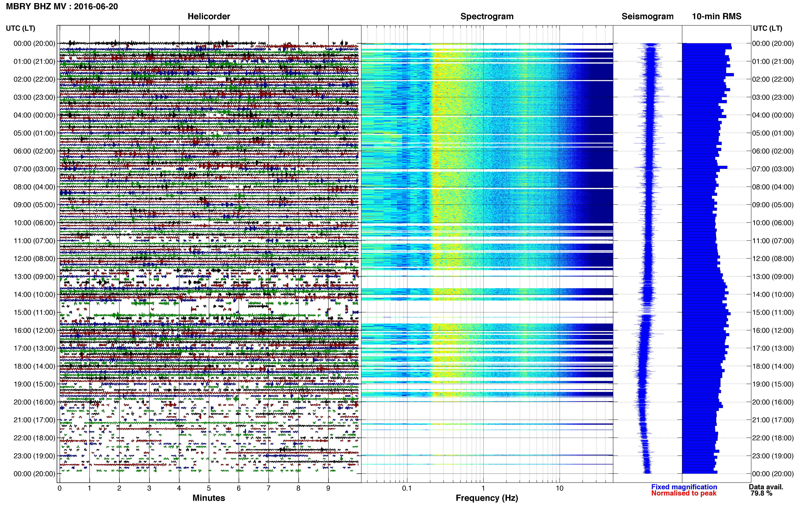Screen dimensions: 812x508
Task: Click the 79.8 % data availability value
Action: coord(761,493)
